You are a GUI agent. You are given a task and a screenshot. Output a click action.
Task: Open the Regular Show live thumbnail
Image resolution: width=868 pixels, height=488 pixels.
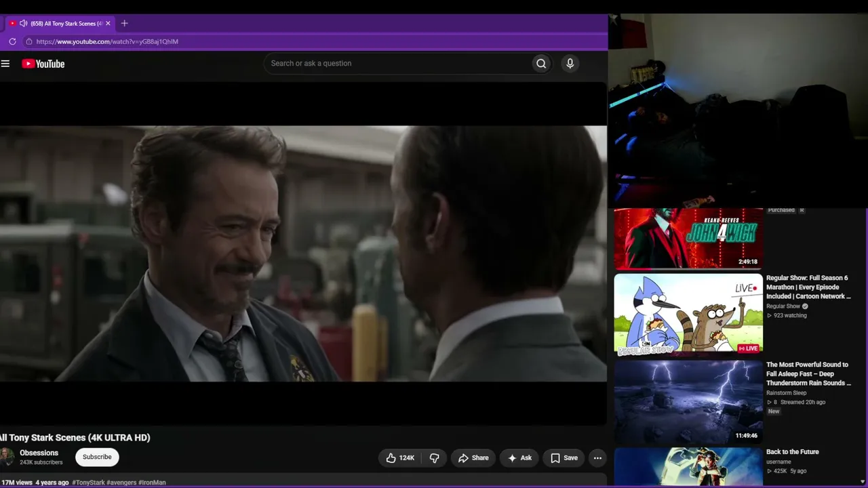[x=688, y=314]
